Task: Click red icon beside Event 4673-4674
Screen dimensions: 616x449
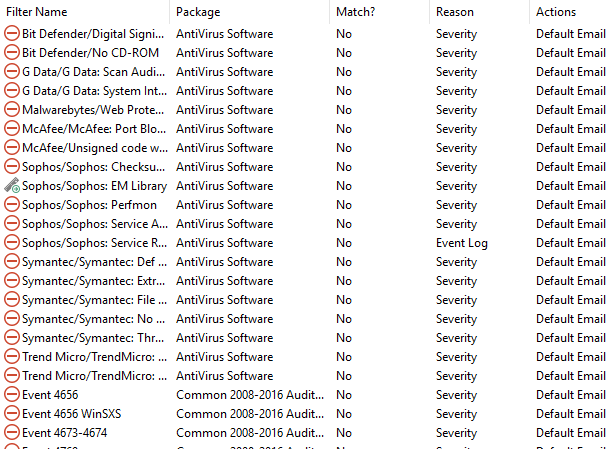Action: click(12, 432)
